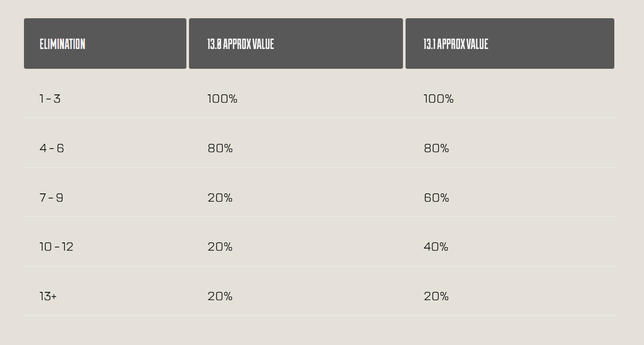Click 13.1 column 20% in 13+ row
This screenshot has height=345, width=644.
tap(436, 296)
